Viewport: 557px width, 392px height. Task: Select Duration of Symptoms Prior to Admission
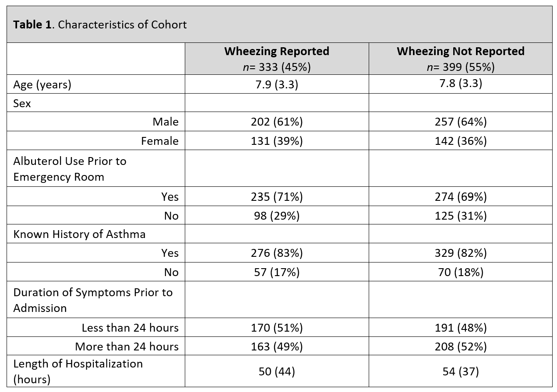(x=93, y=300)
